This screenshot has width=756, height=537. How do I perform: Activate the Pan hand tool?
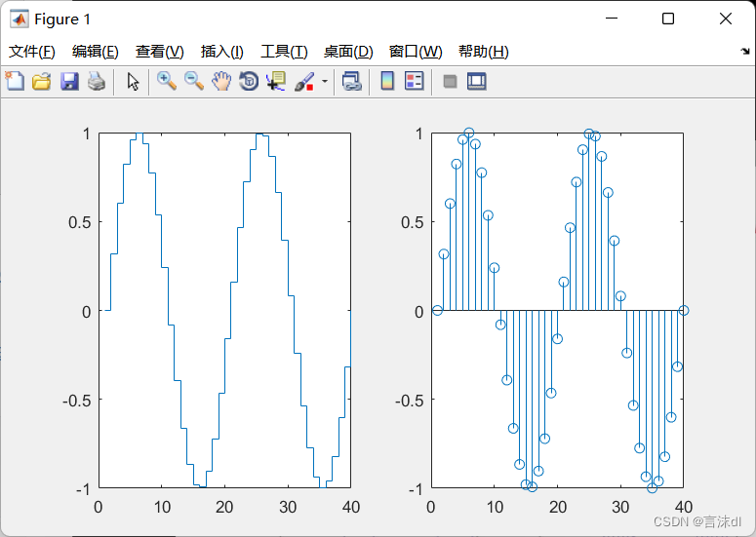point(221,82)
